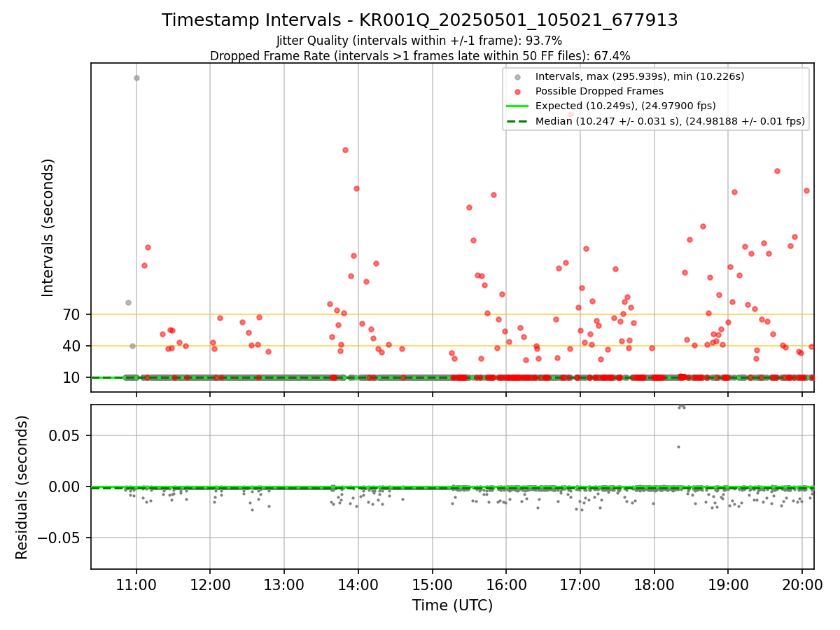Screen dimensions: 840x630
Task: Click the residuals tick label 0.05
Action: 66,436
